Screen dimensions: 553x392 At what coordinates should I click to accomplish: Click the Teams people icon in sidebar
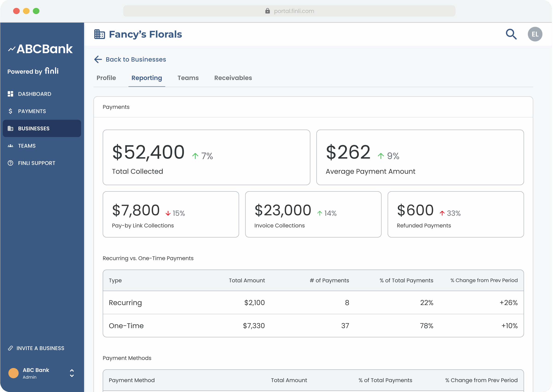click(x=10, y=146)
